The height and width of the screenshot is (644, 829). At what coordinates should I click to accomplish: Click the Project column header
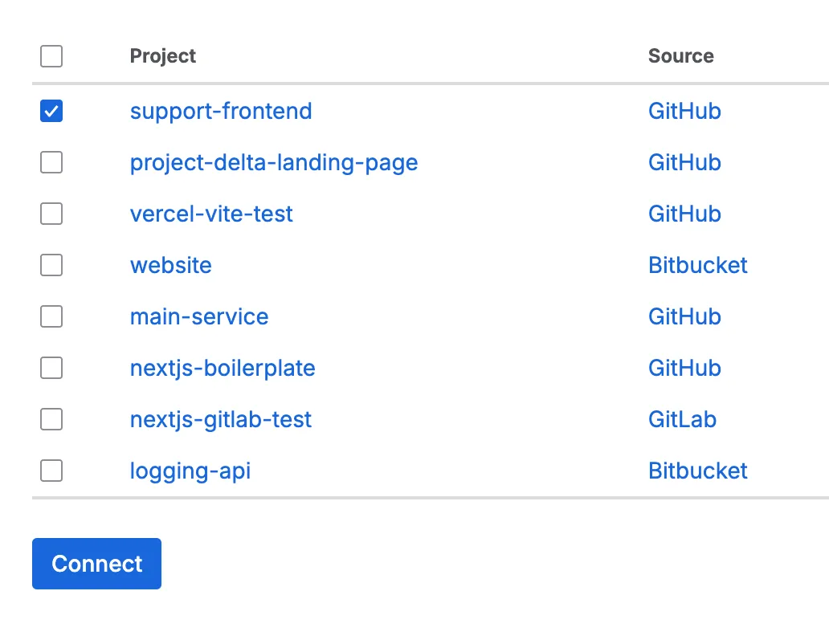point(162,56)
